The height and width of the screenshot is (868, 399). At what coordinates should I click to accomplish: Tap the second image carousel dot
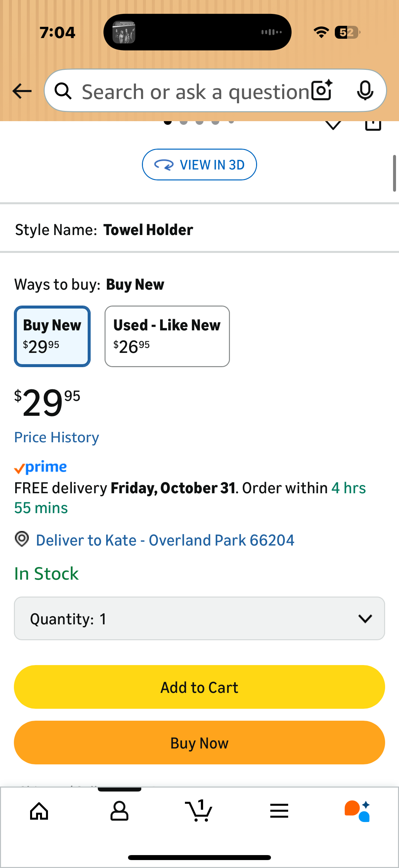coord(184,122)
